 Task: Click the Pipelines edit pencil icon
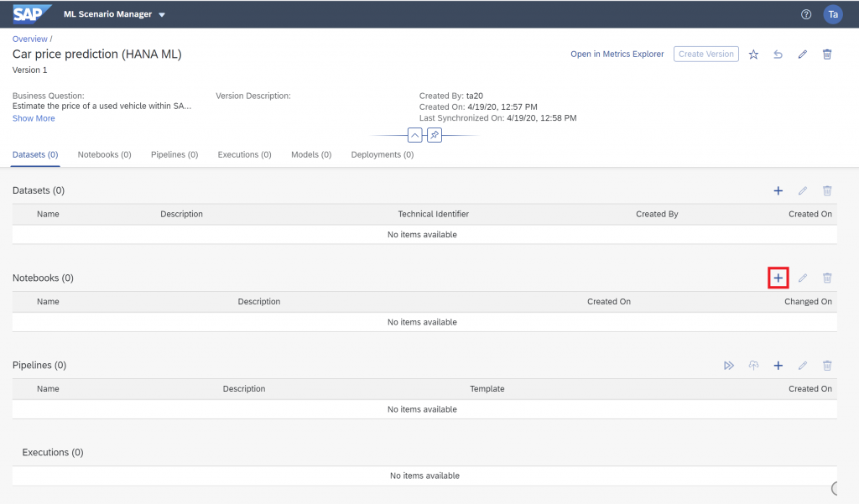[x=803, y=366]
